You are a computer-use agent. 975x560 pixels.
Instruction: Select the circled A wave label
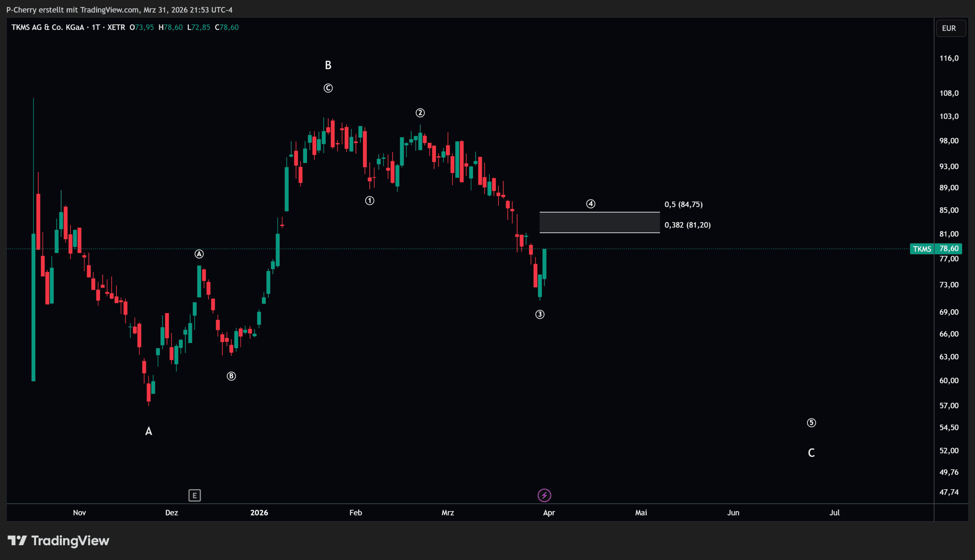pos(199,254)
